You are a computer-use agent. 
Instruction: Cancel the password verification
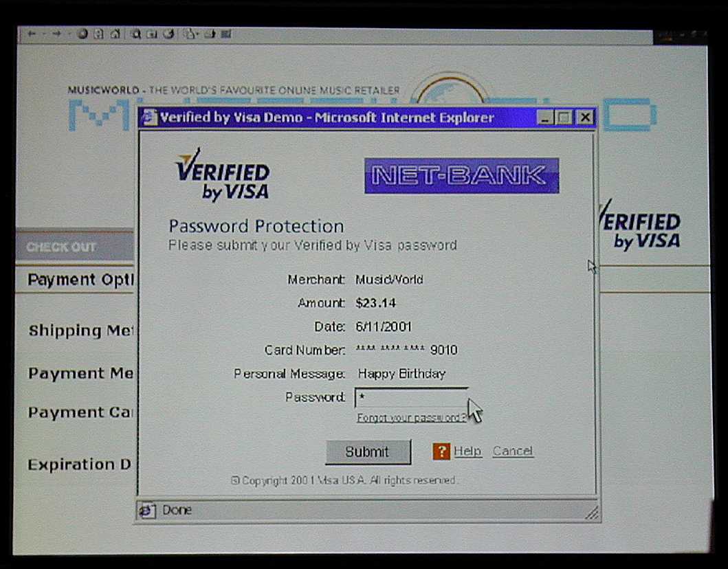(513, 451)
